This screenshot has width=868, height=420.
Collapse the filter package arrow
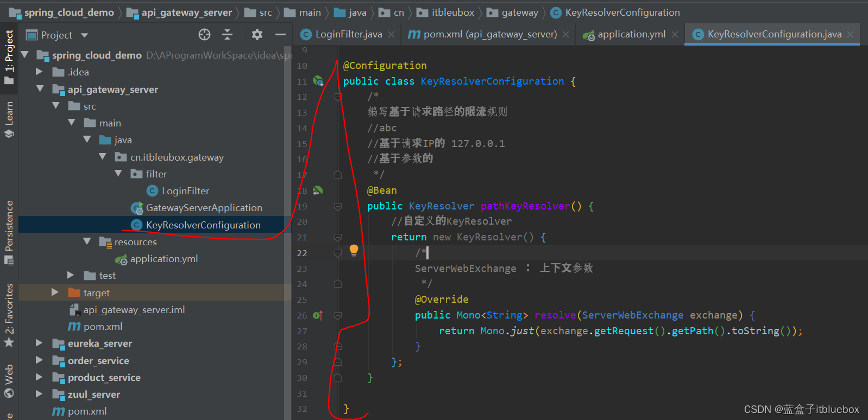point(118,173)
